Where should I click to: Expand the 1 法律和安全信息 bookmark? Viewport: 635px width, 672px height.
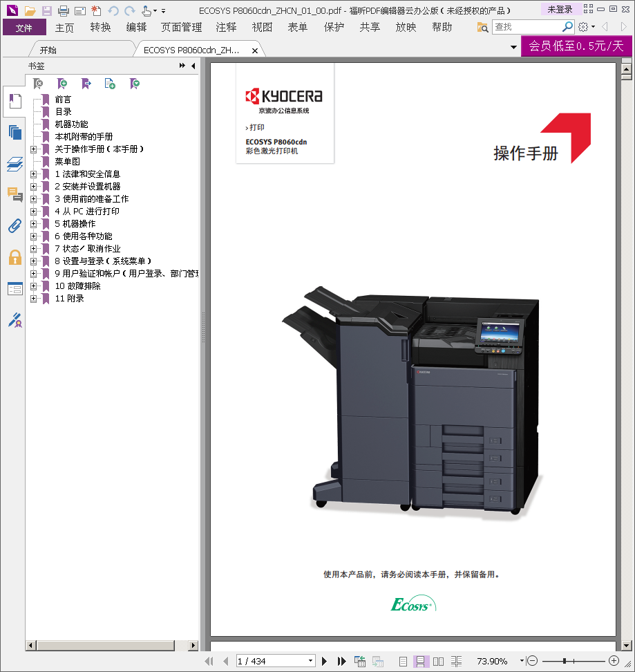[33, 174]
